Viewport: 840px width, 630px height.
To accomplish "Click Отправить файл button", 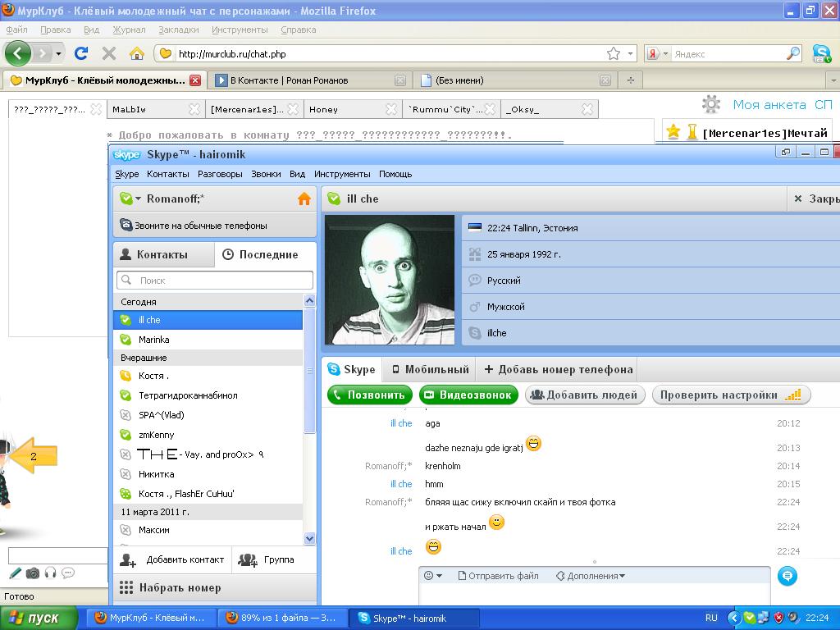I will 498,576.
